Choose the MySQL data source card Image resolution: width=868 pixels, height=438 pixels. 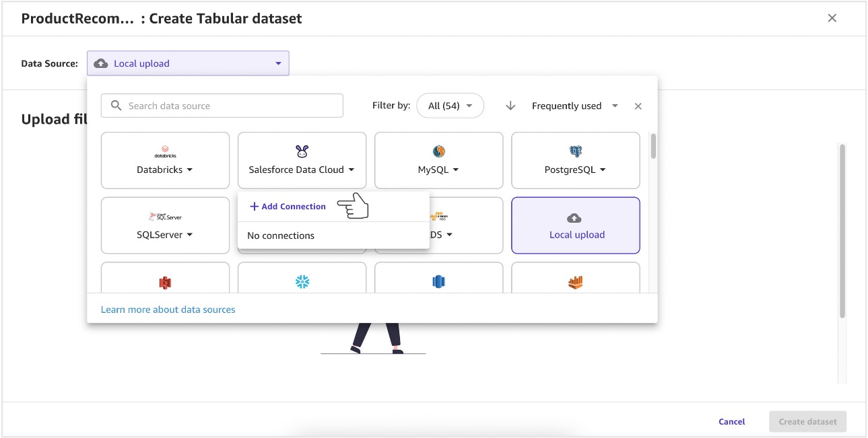[438, 160]
